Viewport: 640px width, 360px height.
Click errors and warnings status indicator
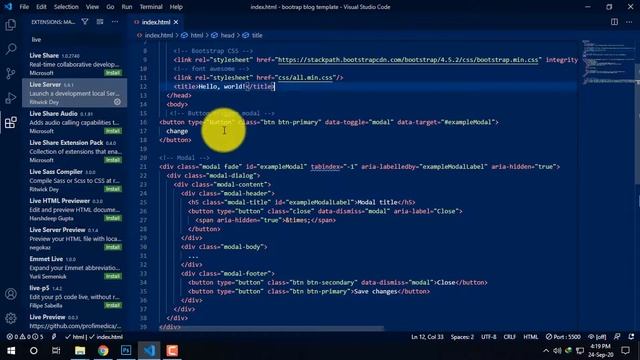(x=25, y=337)
